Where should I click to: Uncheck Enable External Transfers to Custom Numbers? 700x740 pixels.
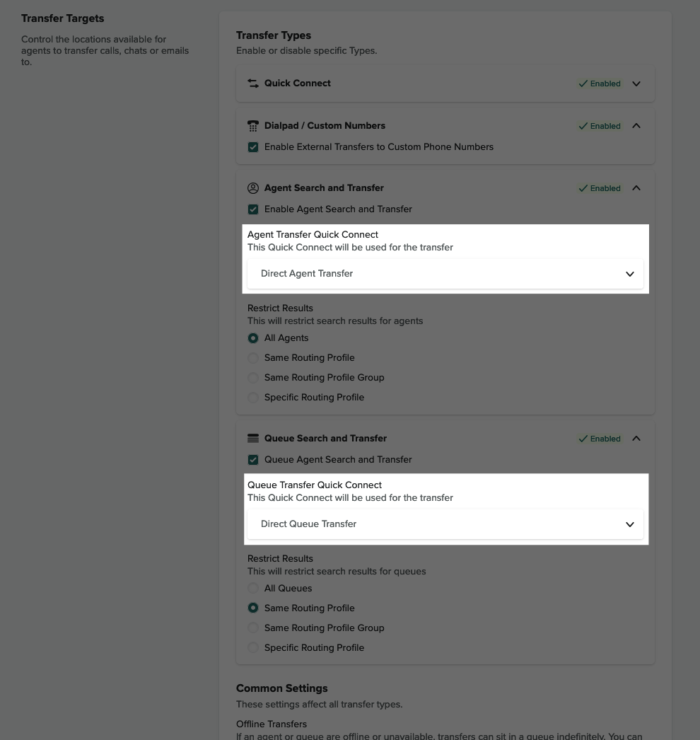[x=253, y=147]
